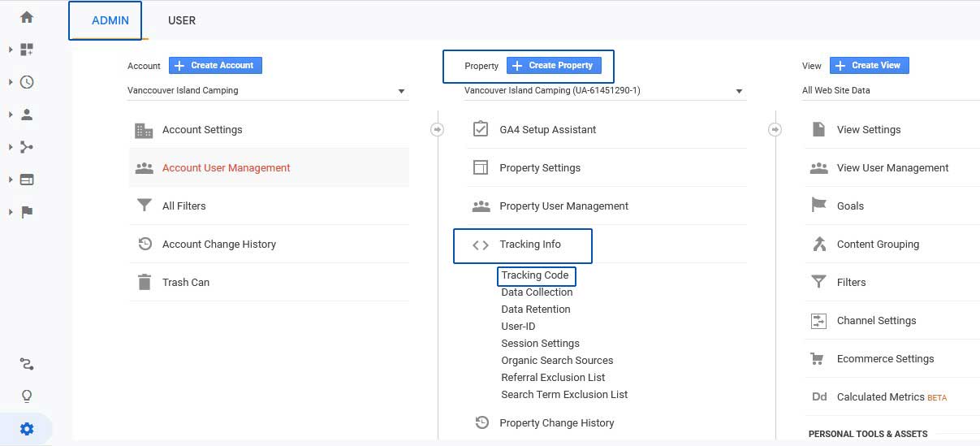Click the Tracking Info code brackets icon
980x446 pixels.
coord(481,245)
